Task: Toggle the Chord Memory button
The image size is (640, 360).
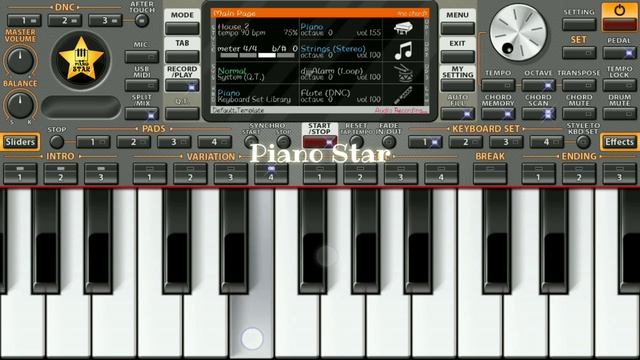Action: click(x=498, y=114)
